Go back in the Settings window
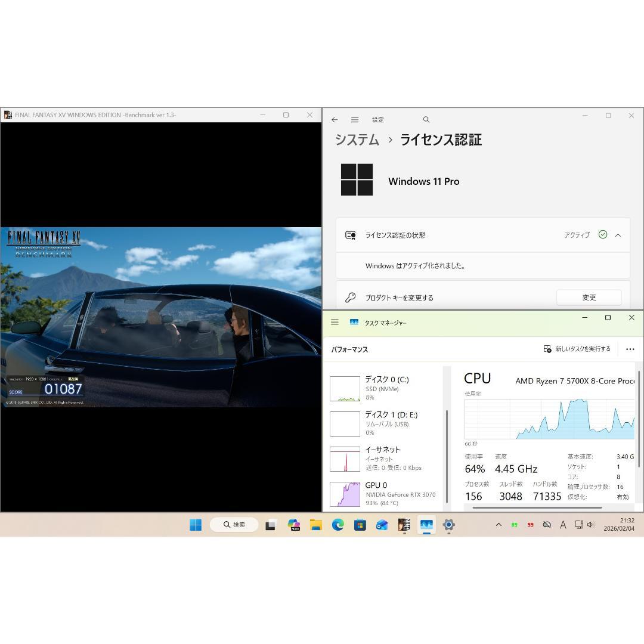 [335, 119]
